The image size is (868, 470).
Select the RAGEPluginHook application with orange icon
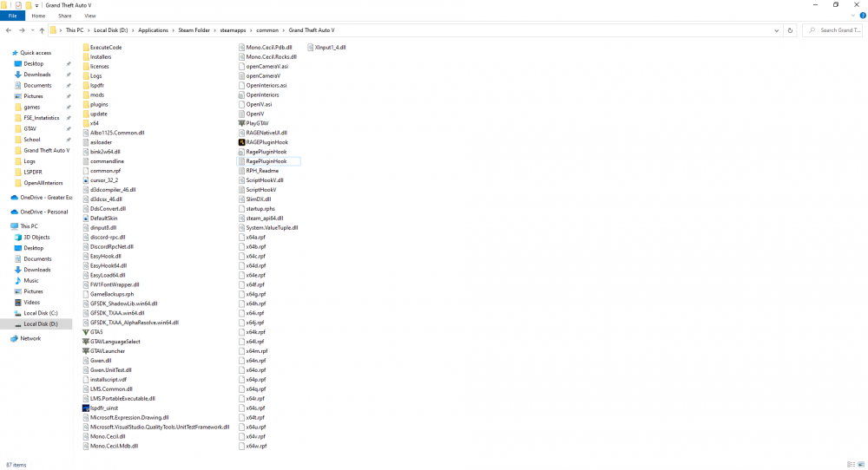pyautogui.click(x=263, y=142)
